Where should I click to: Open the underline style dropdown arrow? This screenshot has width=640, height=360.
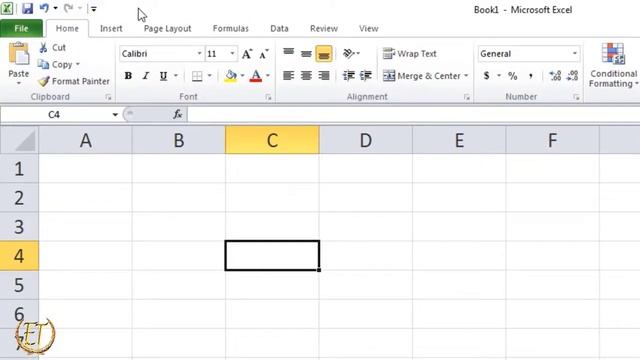pyautogui.click(x=176, y=76)
